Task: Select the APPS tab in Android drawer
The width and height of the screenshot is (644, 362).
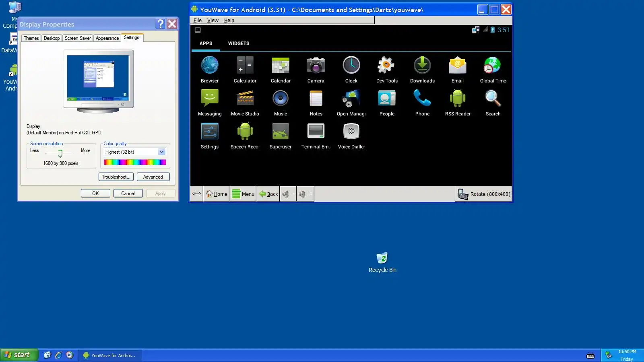Action: (x=206, y=43)
